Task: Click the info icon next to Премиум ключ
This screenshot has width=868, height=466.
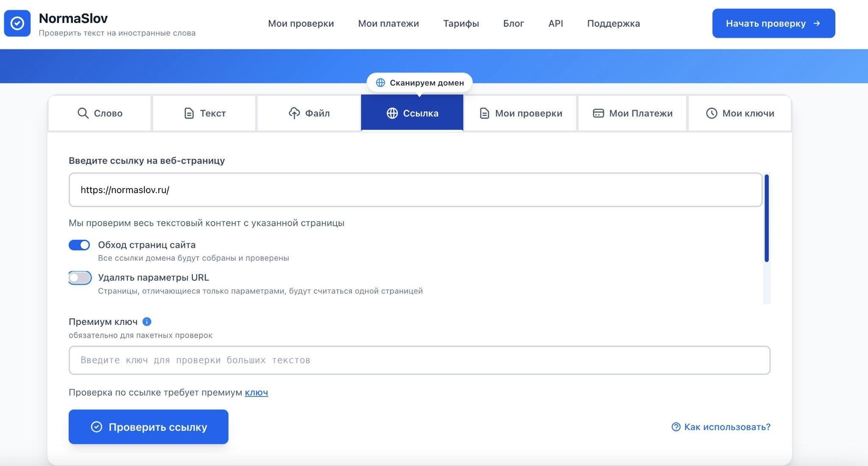Action: pos(147,322)
